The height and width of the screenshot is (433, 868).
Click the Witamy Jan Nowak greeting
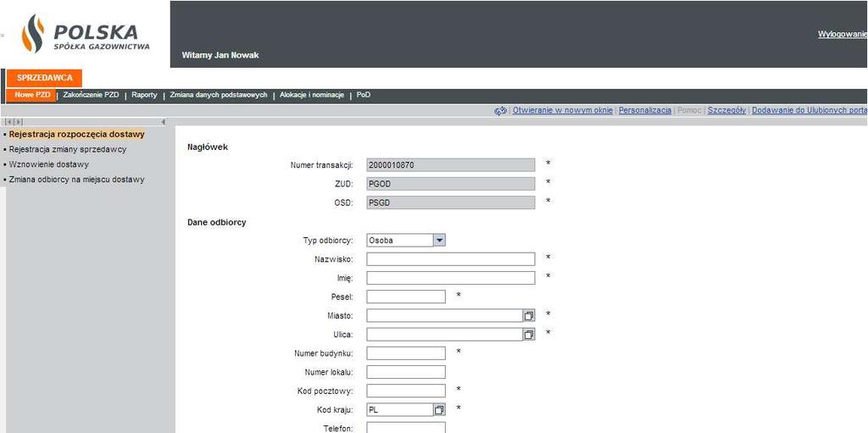pyautogui.click(x=220, y=55)
